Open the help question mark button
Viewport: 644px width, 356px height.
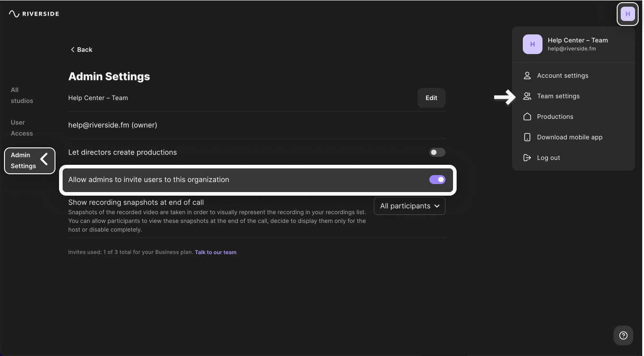tap(623, 335)
